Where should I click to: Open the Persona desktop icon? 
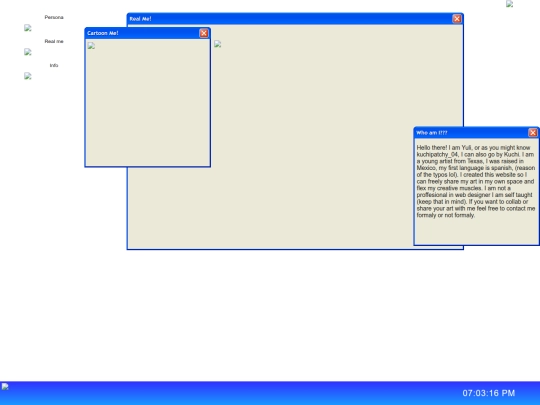pos(28,28)
